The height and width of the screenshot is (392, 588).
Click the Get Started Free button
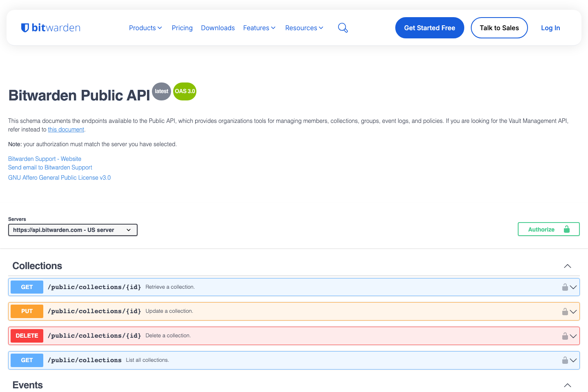430,27
